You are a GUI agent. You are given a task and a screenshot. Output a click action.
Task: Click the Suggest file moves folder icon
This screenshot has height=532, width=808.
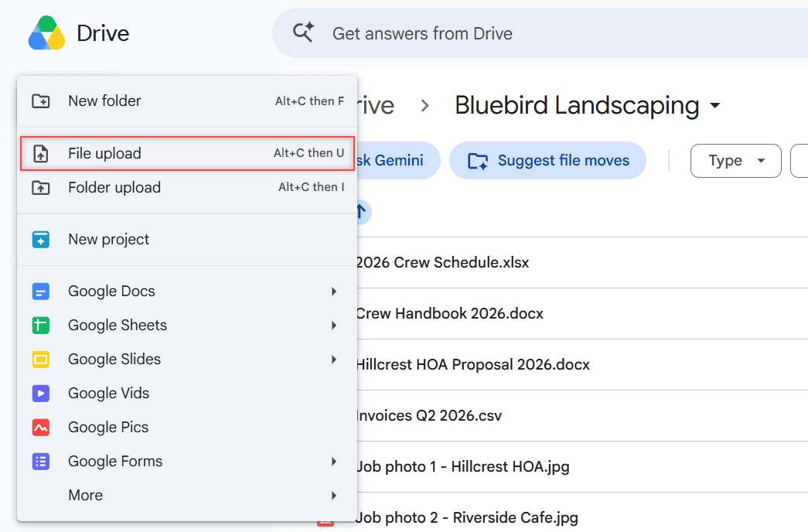(x=478, y=161)
